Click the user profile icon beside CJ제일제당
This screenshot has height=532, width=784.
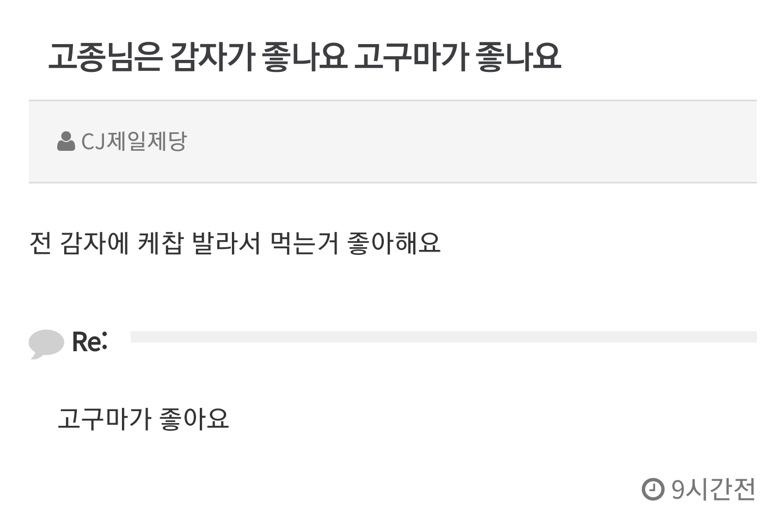click(66, 142)
